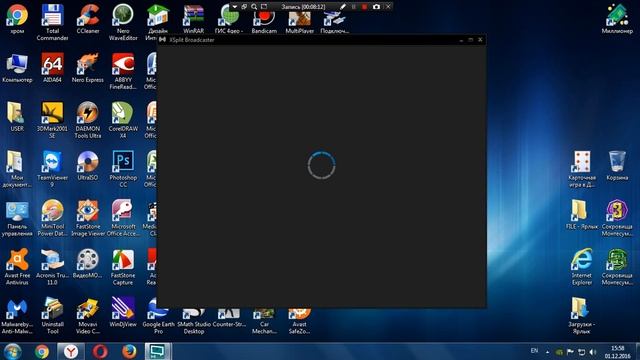Select the UltraISO desktop icon
Viewport: 640px width, 360px height.
click(x=88, y=166)
